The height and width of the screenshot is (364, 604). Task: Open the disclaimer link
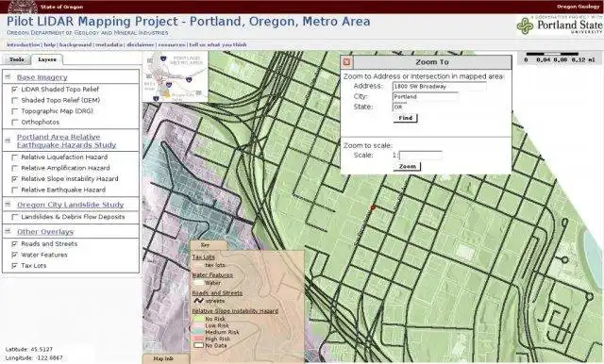pyautogui.click(x=141, y=45)
